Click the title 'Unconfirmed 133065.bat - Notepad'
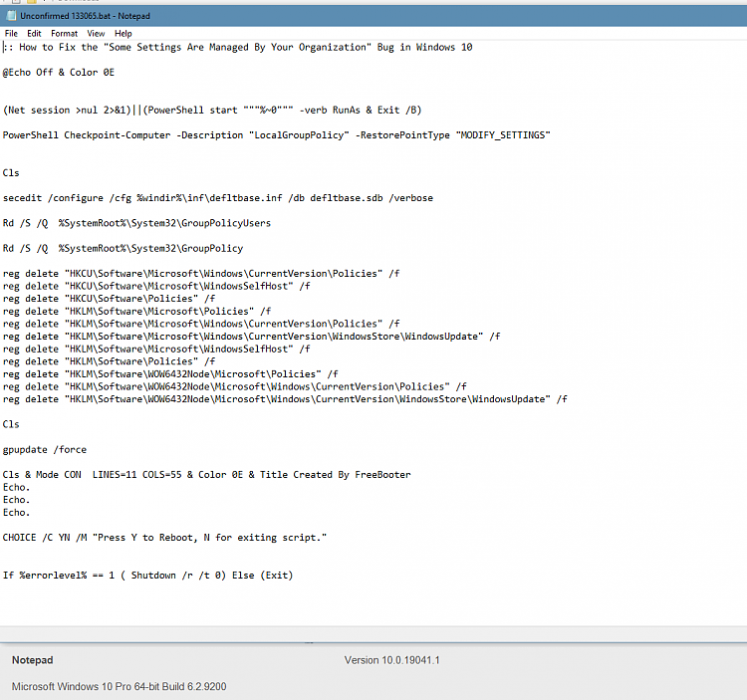Image resolution: width=747 pixels, height=700 pixels. point(85,16)
